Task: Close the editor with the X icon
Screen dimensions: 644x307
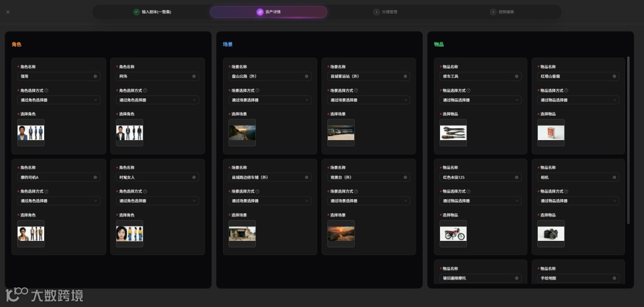Action: pyautogui.click(x=8, y=12)
